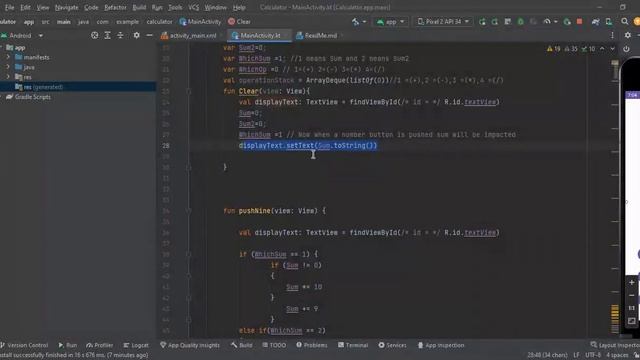The width and height of the screenshot is (640, 360).
Task: Select the MainActivity.kt tab
Action: click(260, 36)
